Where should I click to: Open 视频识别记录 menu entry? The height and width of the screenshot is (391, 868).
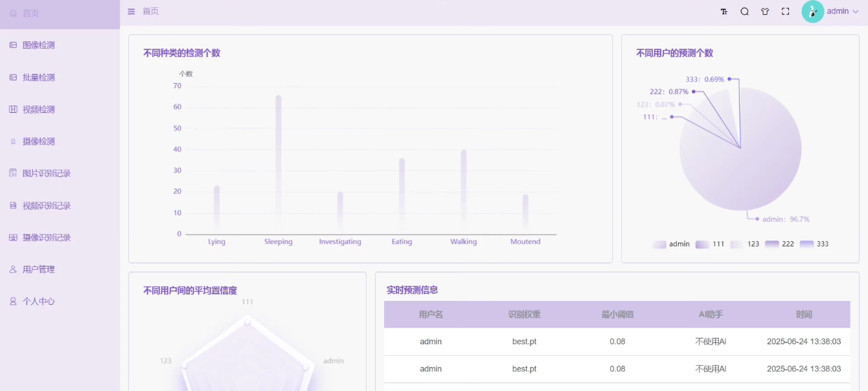[x=60, y=206]
